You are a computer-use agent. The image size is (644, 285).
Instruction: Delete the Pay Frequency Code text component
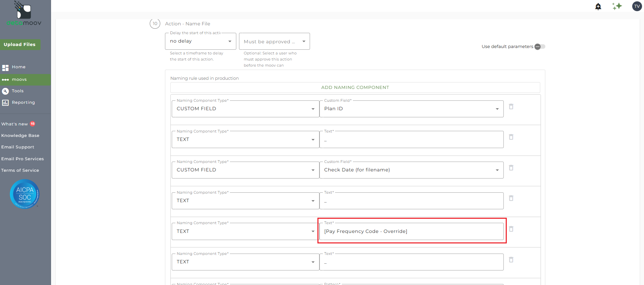(x=511, y=229)
